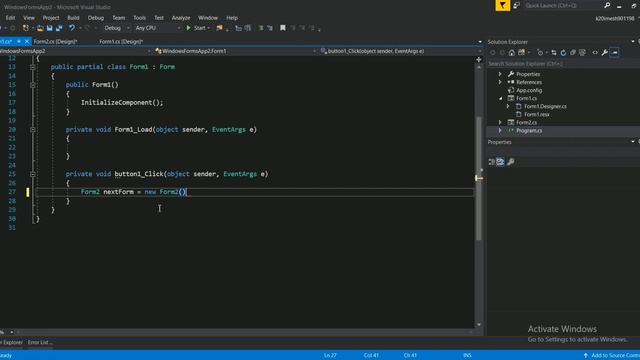
Task: Click the editor vertical scrollbar thumb
Action: click(x=479, y=179)
